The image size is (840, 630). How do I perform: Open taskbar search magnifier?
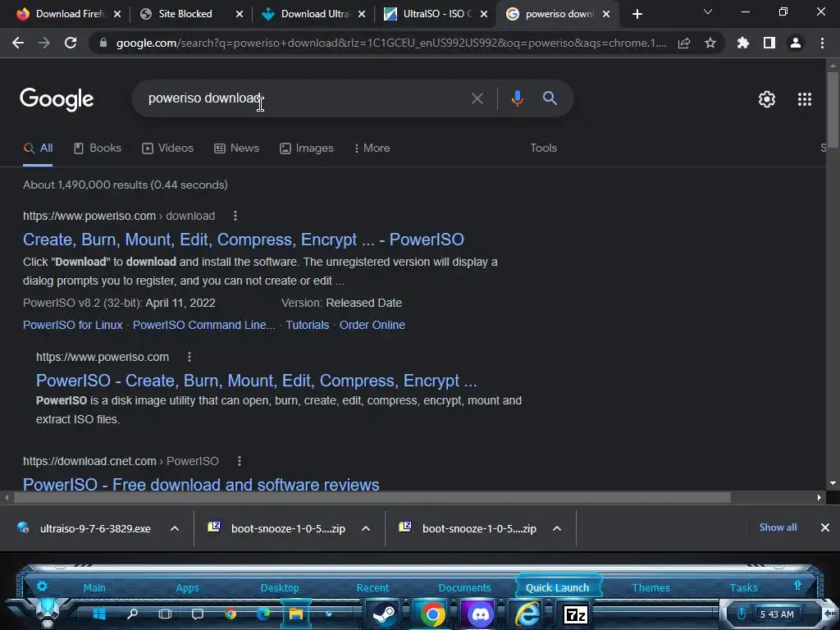[x=132, y=614]
